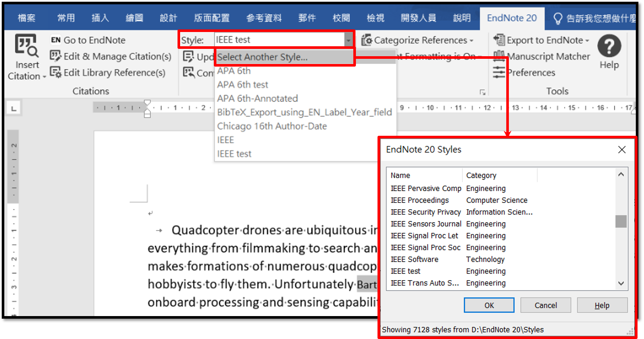Select the plain IEEE style in dropdown
The height and width of the screenshot is (339, 644).
click(x=305, y=140)
